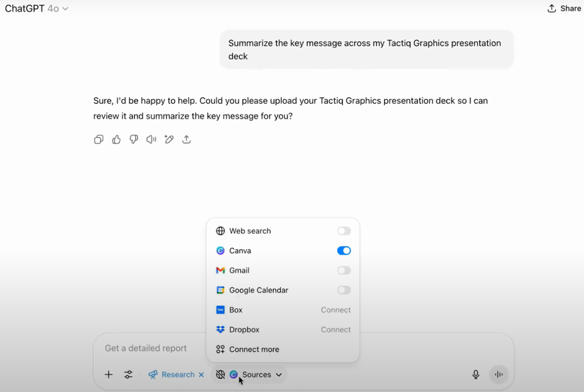Click the crossed-out globe icon
Viewport: 584px width, 392px height.
220,374
